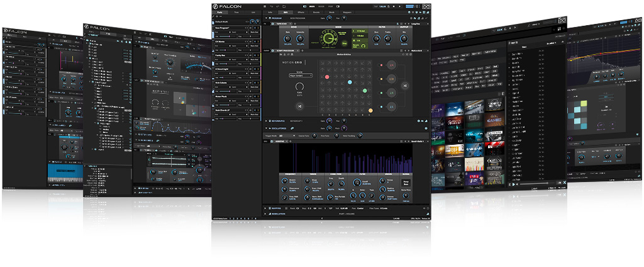Image resolution: width=644 pixels, height=267 pixels.
Task: Collapse the OSCILLATORS section triangle
Action: [x=266, y=128]
